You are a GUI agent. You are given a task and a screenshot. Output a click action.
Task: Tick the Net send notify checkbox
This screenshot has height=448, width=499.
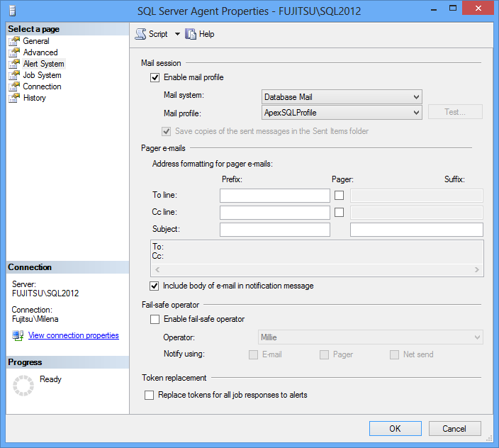tap(395, 354)
